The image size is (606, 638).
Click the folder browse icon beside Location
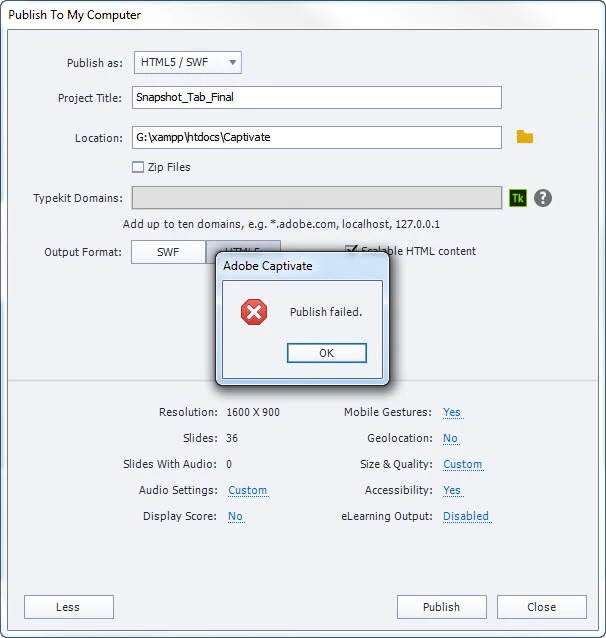[525, 137]
